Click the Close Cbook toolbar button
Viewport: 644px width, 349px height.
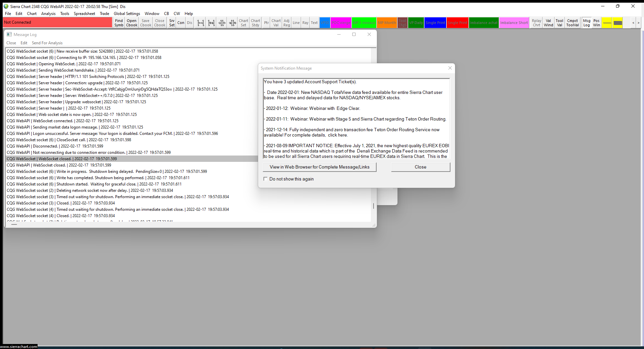pos(160,23)
